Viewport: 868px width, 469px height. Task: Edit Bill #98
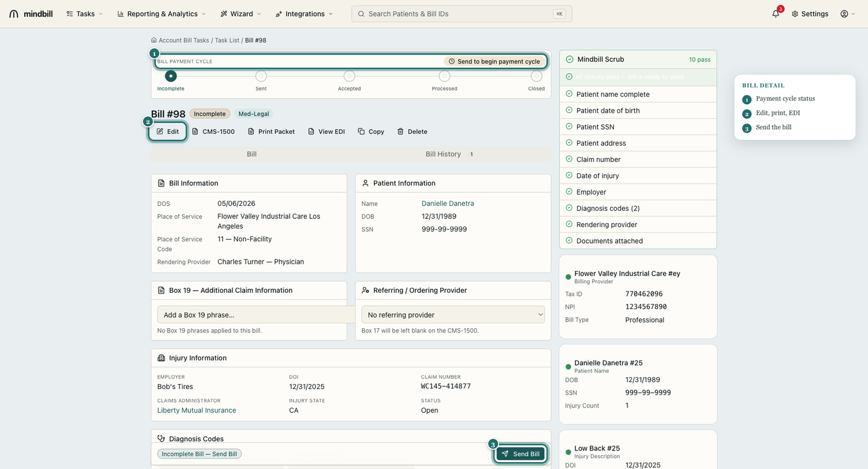coord(167,132)
